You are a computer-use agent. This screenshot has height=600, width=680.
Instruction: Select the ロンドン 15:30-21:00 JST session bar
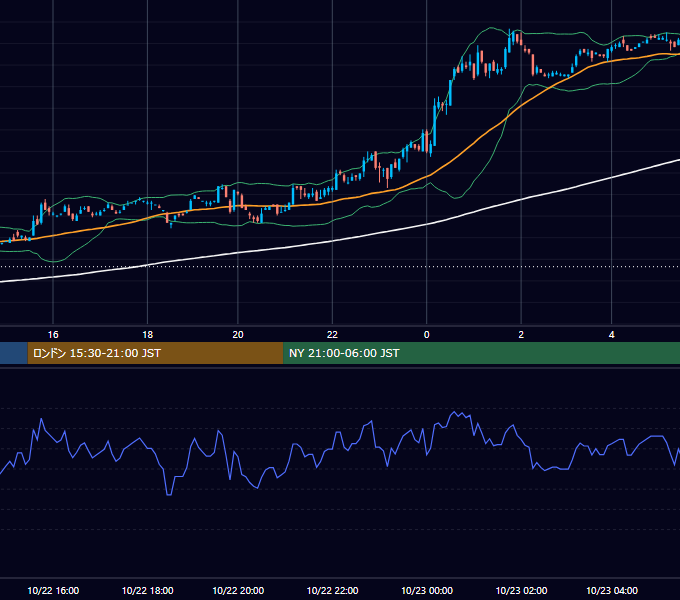[155, 353]
